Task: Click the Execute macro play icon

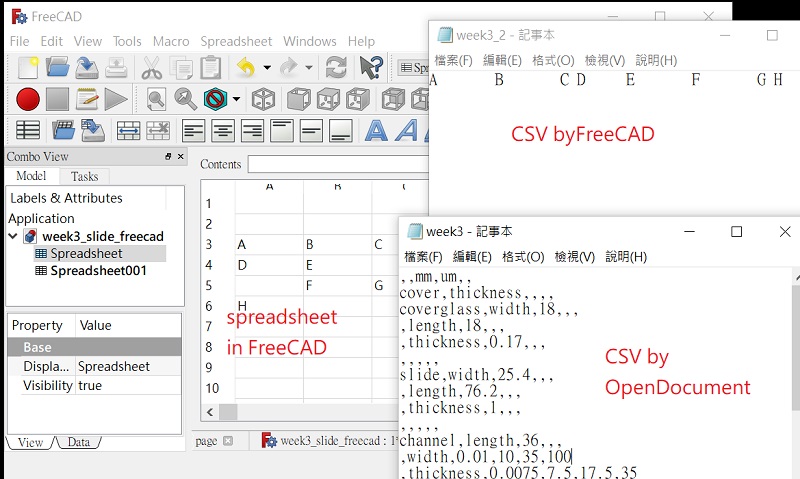Action: [x=116, y=99]
